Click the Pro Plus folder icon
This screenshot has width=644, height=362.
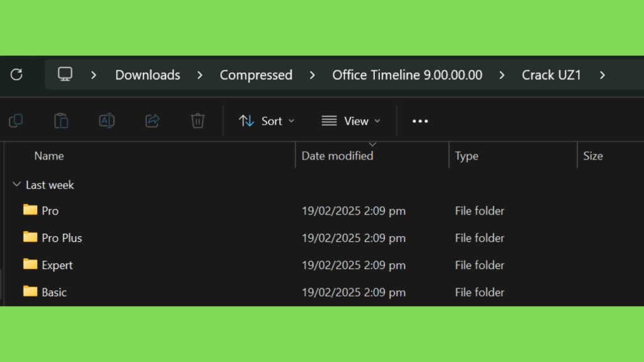[30, 237]
